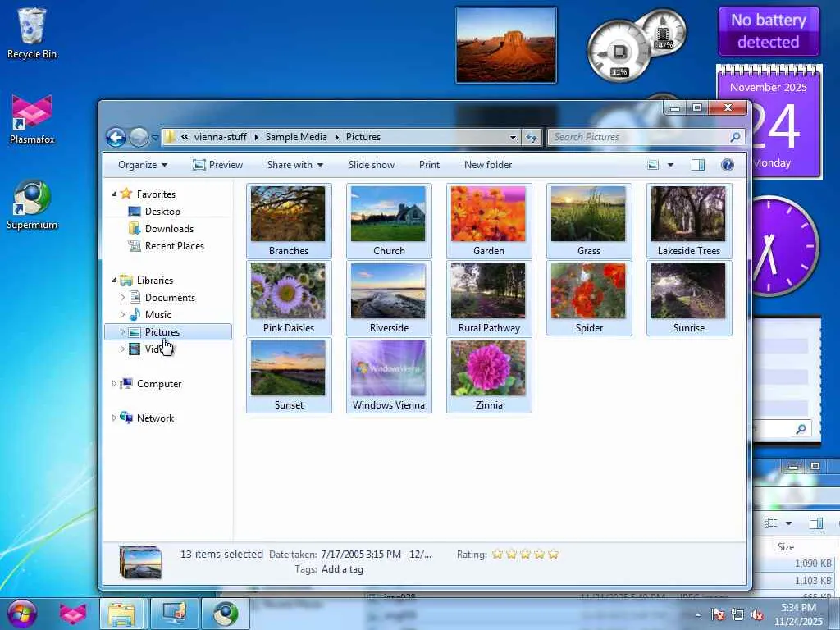This screenshot has height=630, width=840.
Task: Select Network in the navigation pane
Action: (x=155, y=418)
